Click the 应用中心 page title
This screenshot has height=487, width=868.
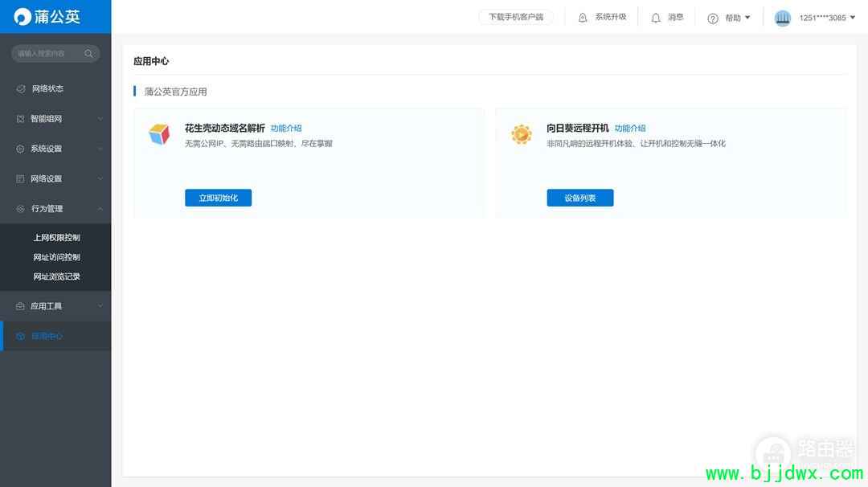coord(151,61)
